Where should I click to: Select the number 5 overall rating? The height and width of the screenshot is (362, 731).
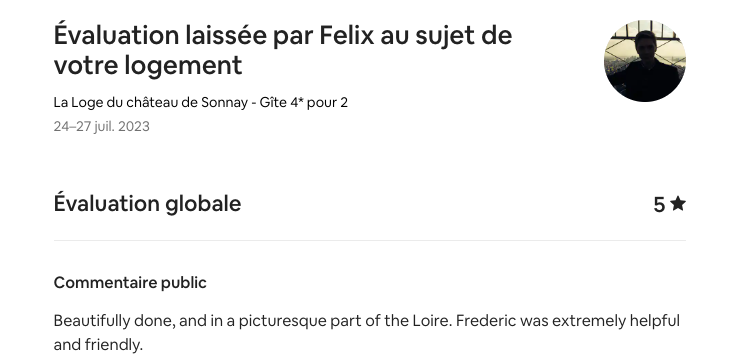point(659,204)
